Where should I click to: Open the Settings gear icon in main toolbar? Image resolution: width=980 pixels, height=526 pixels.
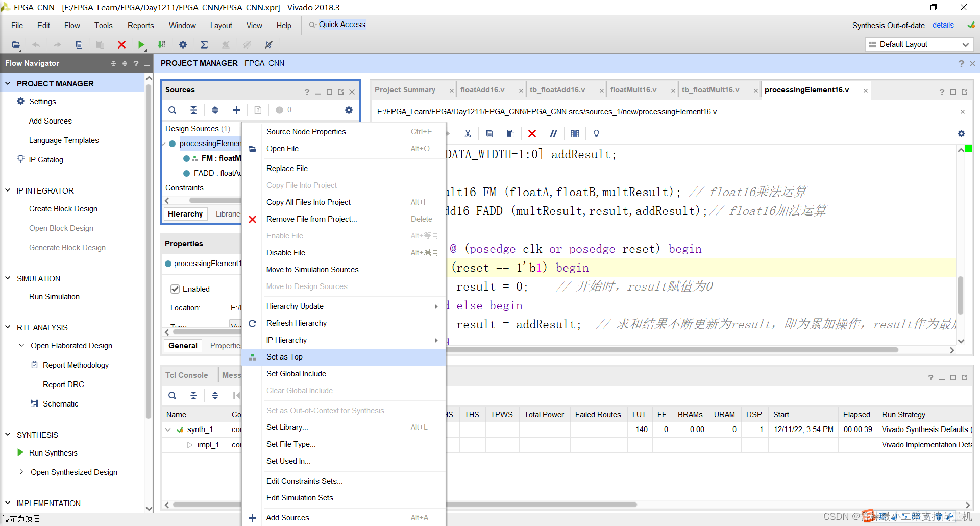[183, 45]
